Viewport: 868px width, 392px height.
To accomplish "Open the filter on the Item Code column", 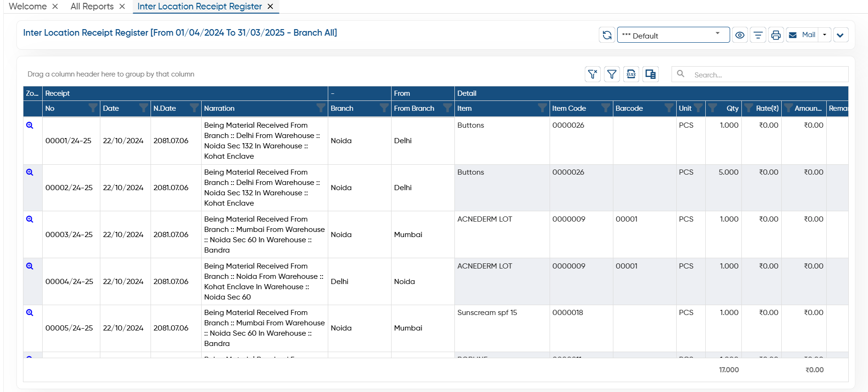I will point(606,108).
